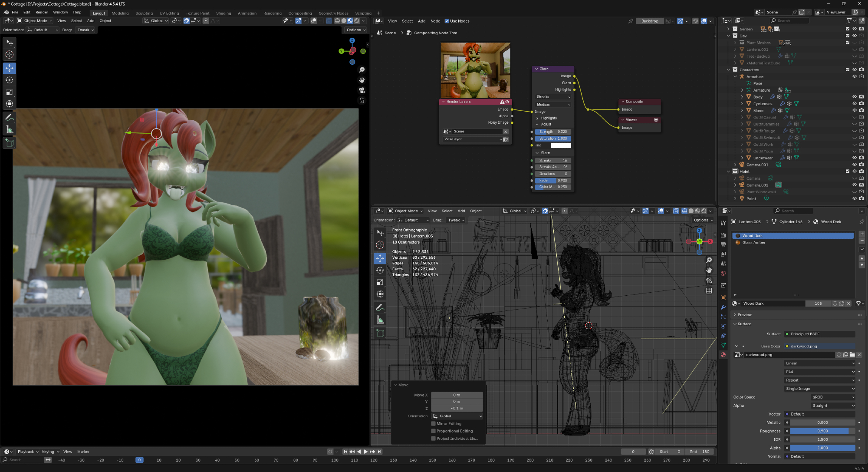868x472 pixels.
Task: Open the Color Space sRGB dropdown
Action: pos(833,397)
